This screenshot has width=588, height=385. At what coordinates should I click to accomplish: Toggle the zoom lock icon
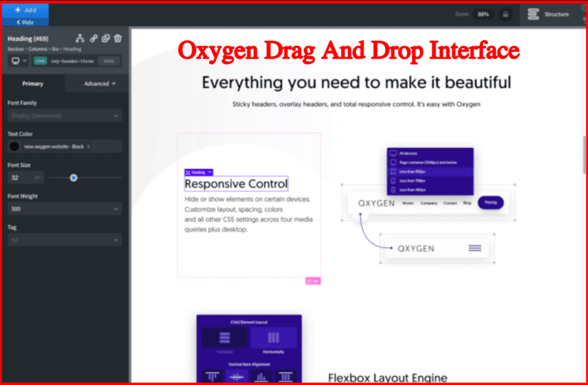point(506,14)
